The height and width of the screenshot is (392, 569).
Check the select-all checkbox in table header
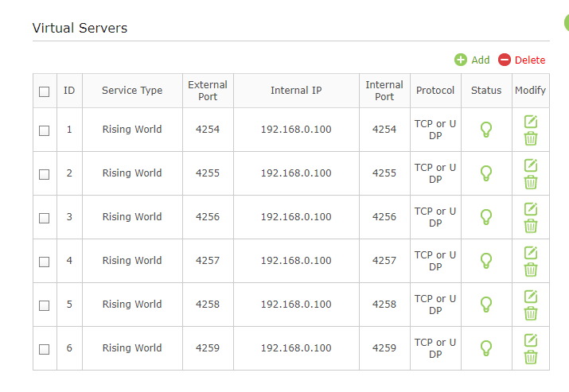tap(45, 91)
